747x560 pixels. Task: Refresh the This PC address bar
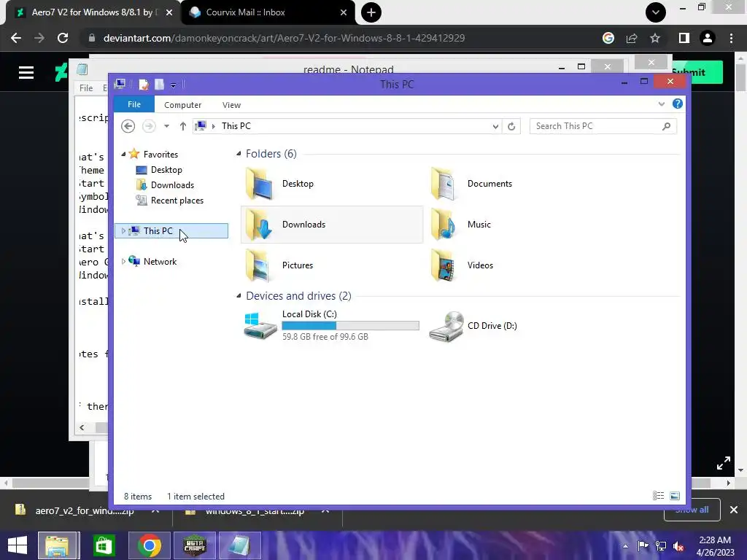point(511,126)
